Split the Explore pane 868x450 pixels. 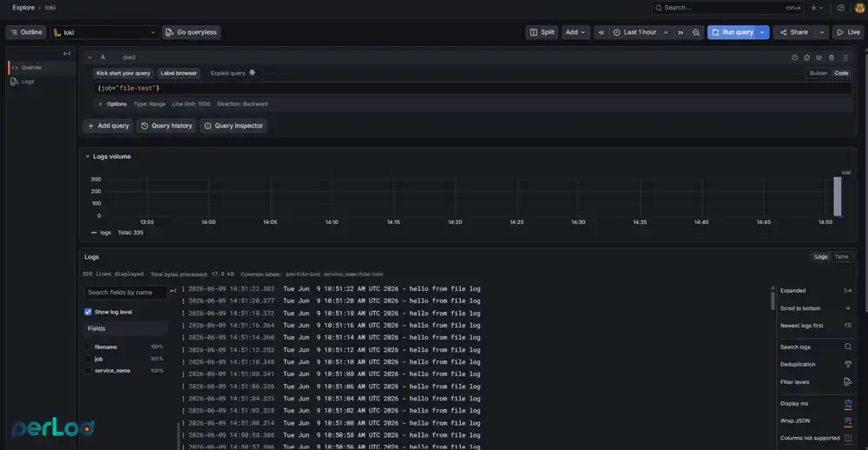click(x=542, y=32)
